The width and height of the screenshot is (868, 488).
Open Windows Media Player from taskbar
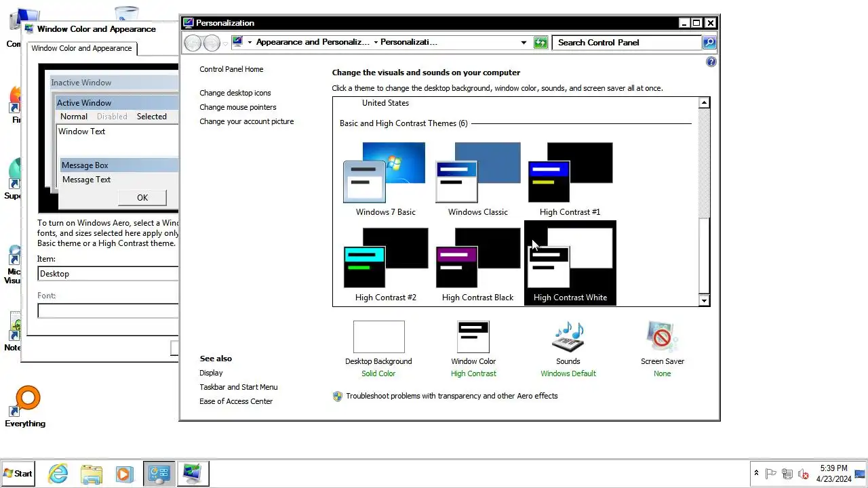(x=124, y=474)
